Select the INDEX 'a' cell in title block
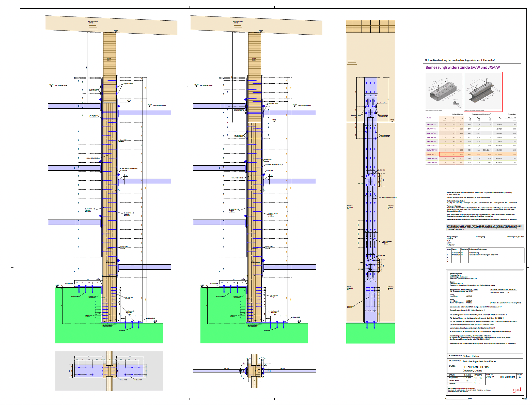Screen dimensions: 532x405 (x=520, y=377)
